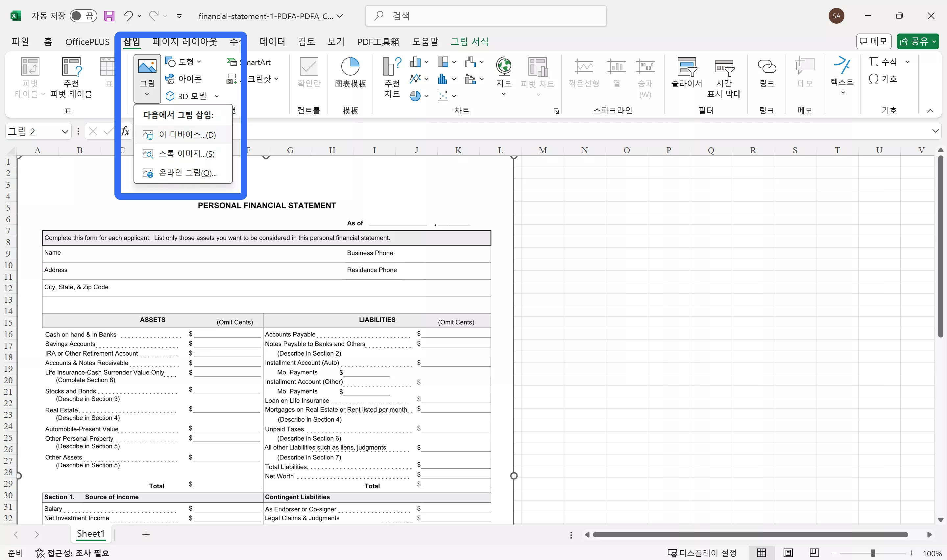Click the Sheet1 tab
The height and width of the screenshot is (560, 947).
tap(90, 534)
